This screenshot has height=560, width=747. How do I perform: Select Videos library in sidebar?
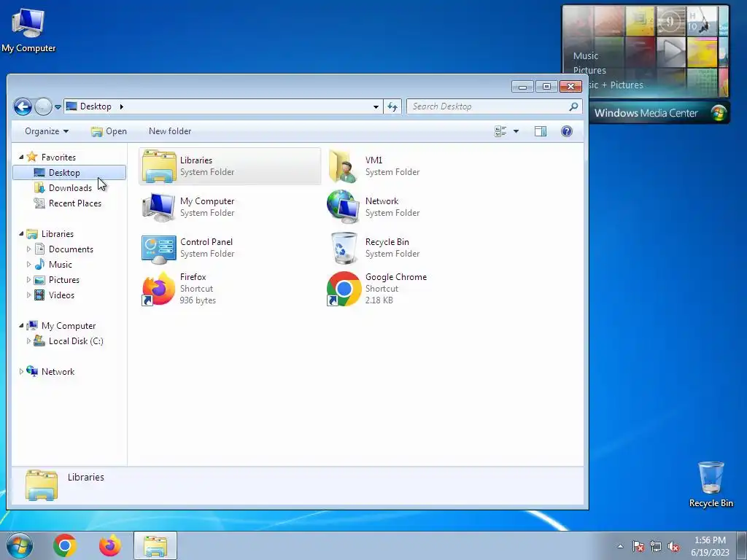coord(61,295)
